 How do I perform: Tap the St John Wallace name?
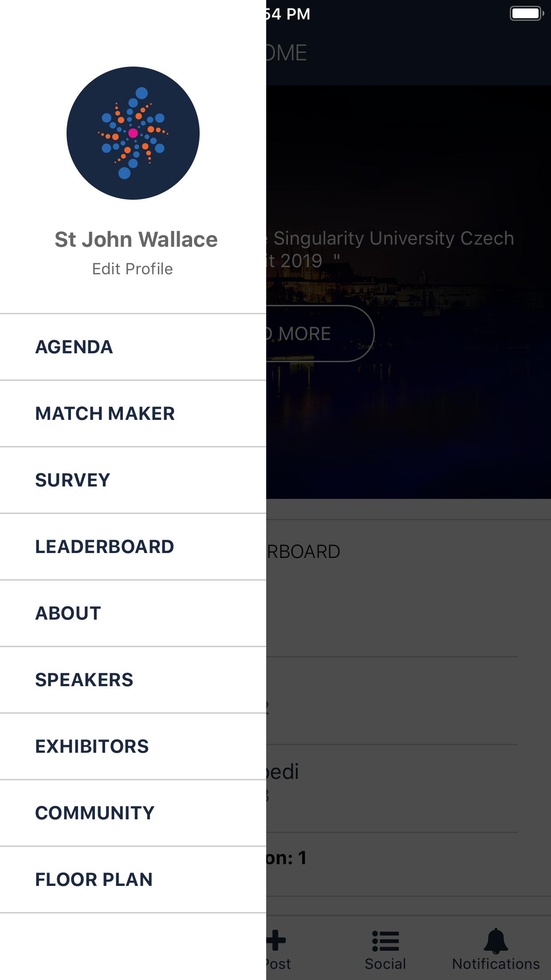136,240
